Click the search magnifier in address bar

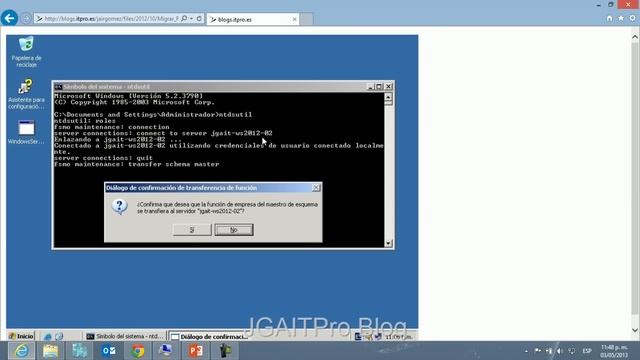click(x=184, y=19)
